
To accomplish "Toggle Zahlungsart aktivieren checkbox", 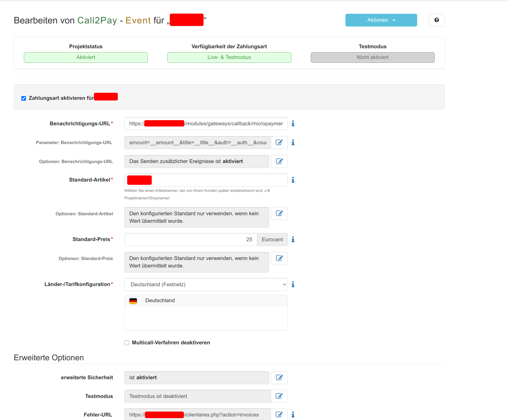I will pyautogui.click(x=24, y=98).
